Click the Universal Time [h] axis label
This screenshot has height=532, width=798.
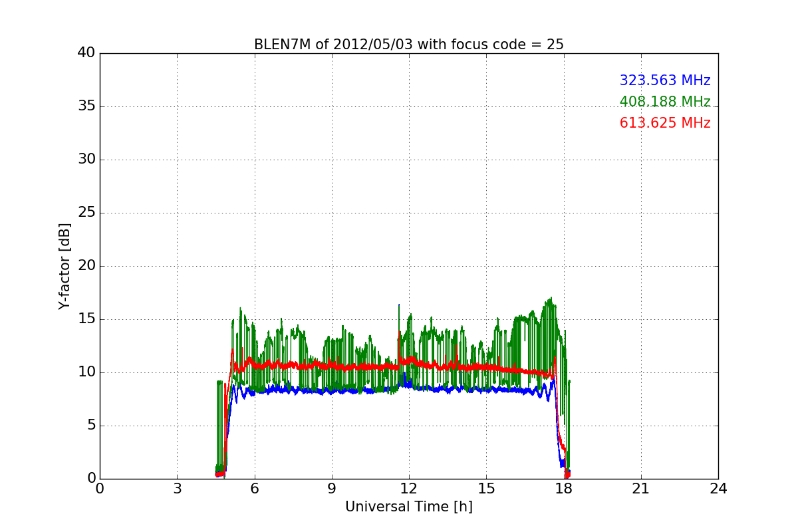pos(409,507)
